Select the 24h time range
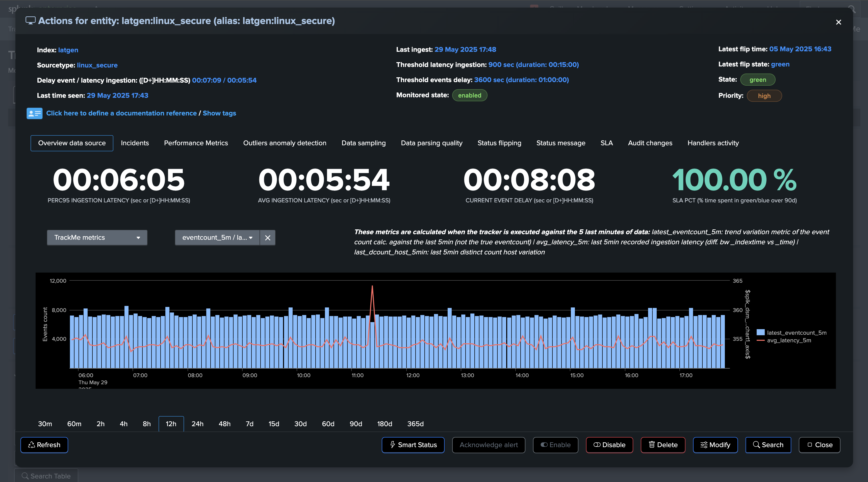 tap(197, 424)
